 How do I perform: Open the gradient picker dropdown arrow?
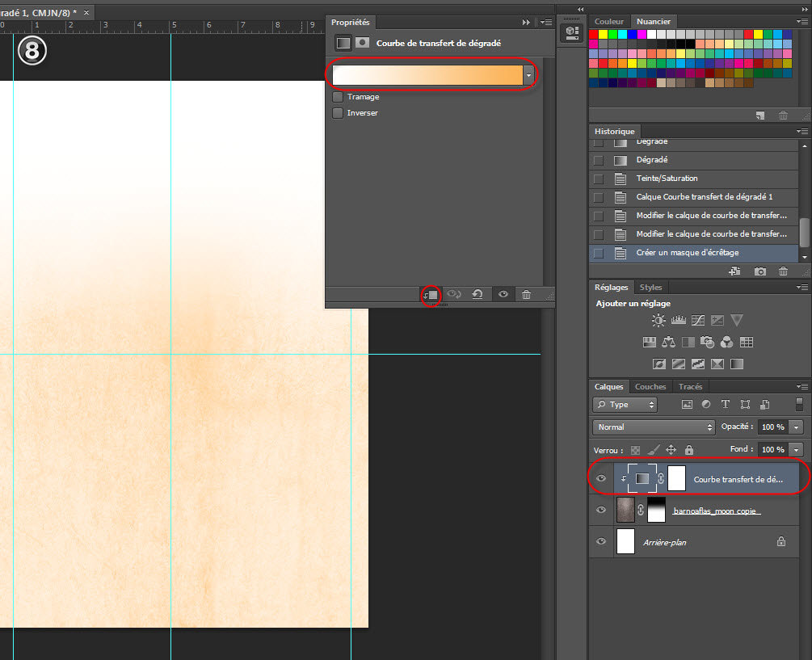click(529, 75)
